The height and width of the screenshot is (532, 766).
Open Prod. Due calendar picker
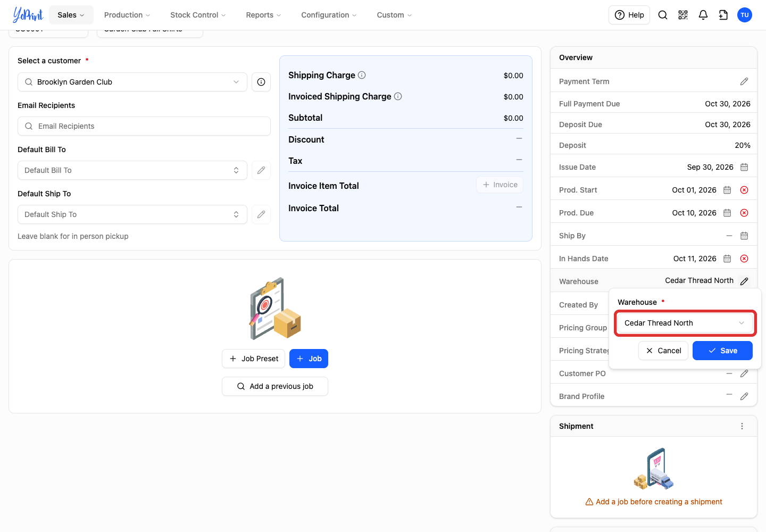pos(727,213)
